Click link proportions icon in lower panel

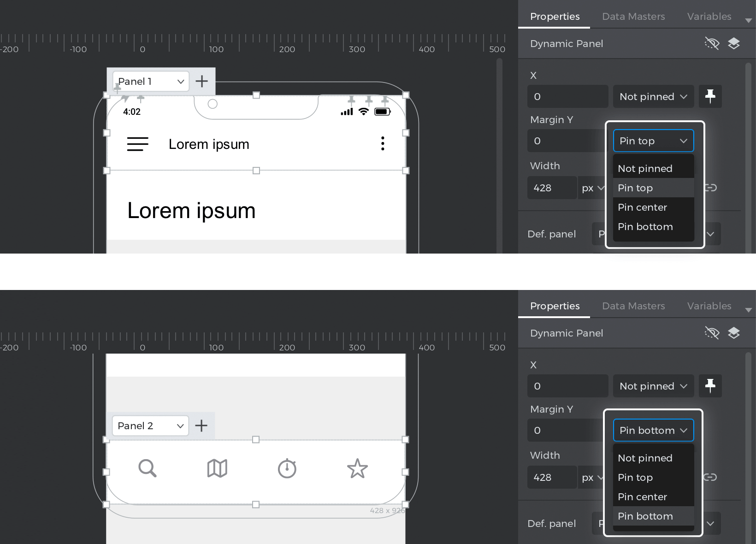[710, 477]
